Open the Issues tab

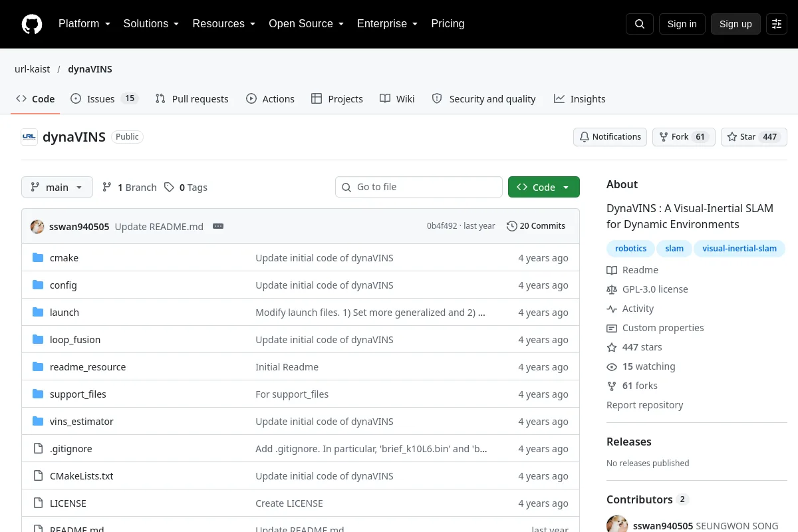tap(104, 99)
